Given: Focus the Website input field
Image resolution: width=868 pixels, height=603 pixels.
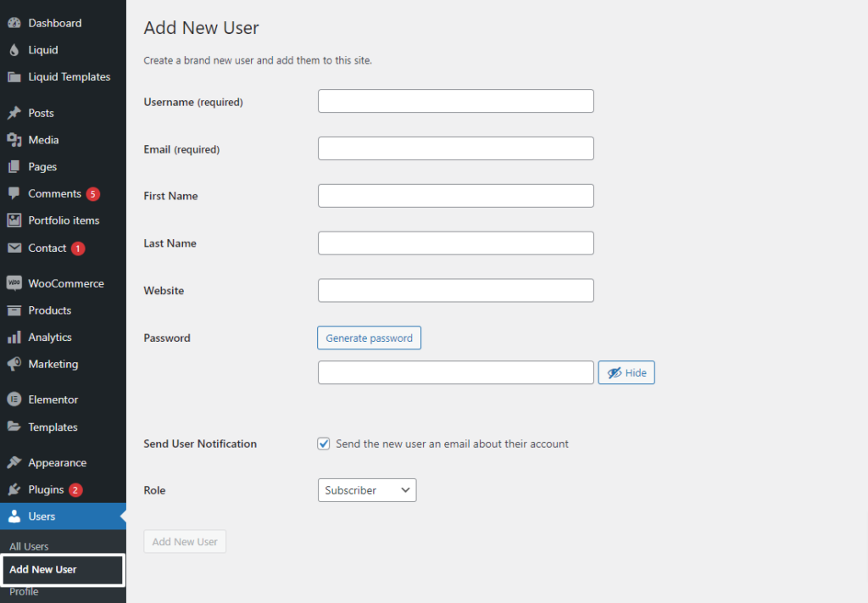Looking at the screenshot, I should tap(455, 291).
